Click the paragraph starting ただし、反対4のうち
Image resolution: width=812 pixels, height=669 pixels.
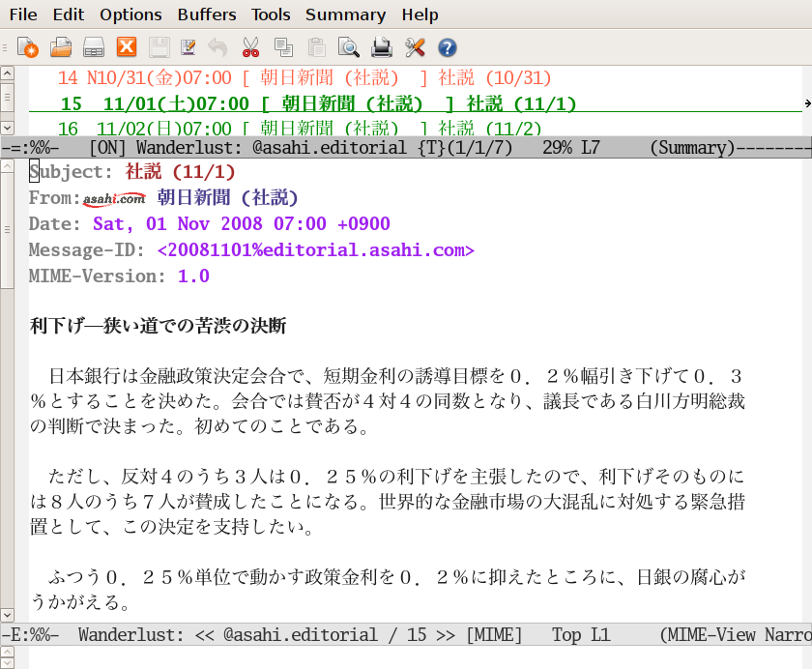coord(388,502)
